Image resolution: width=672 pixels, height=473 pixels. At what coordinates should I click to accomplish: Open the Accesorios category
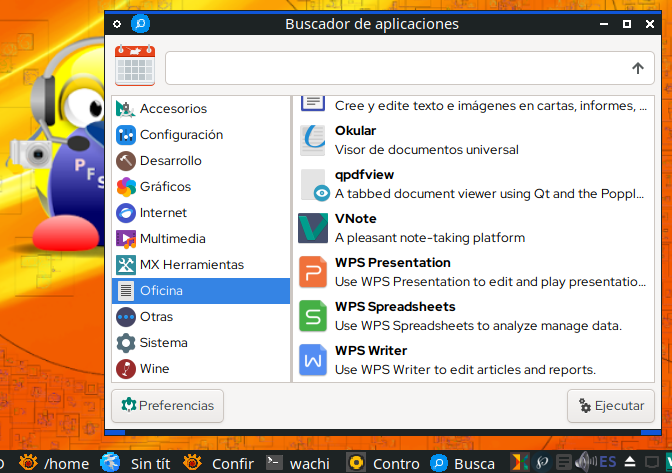point(201,109)
